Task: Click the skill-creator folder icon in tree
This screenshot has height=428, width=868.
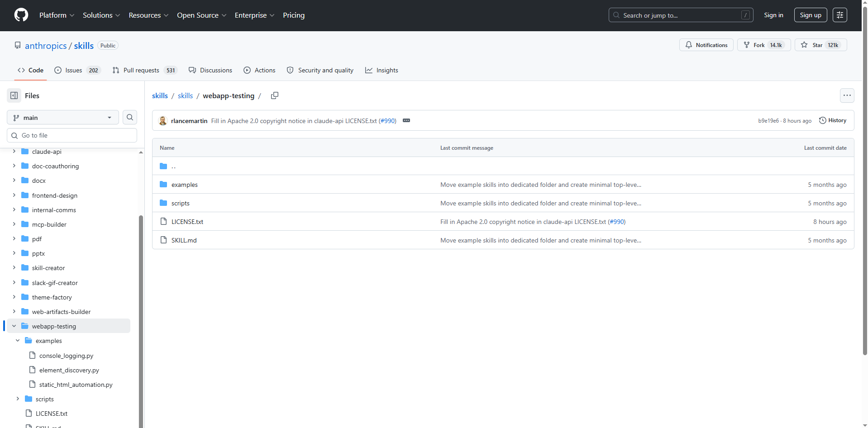Action: coord(25,267)
